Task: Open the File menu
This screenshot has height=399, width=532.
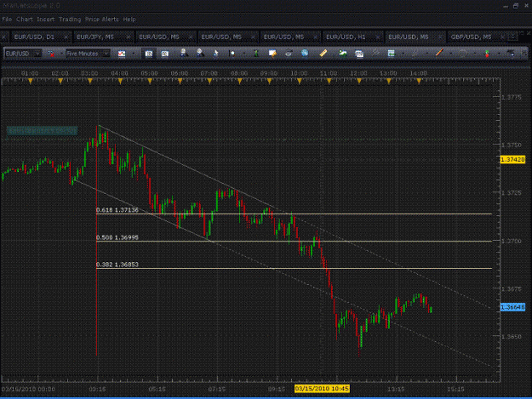Action: 7,20
